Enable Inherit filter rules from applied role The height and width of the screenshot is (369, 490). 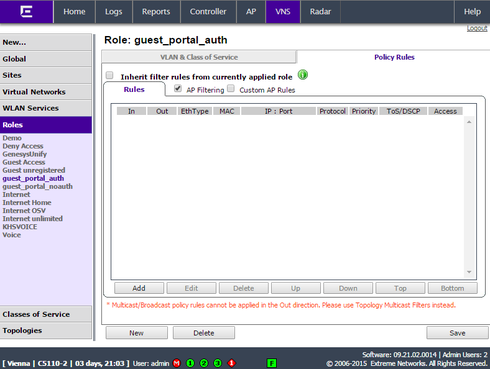coord(110,75)
